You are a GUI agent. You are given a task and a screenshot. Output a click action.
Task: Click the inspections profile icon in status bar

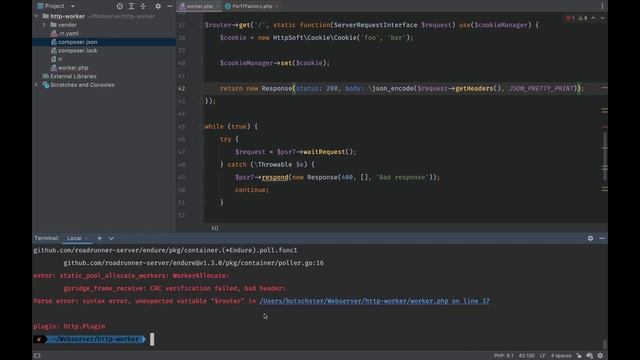pos(589,356)
